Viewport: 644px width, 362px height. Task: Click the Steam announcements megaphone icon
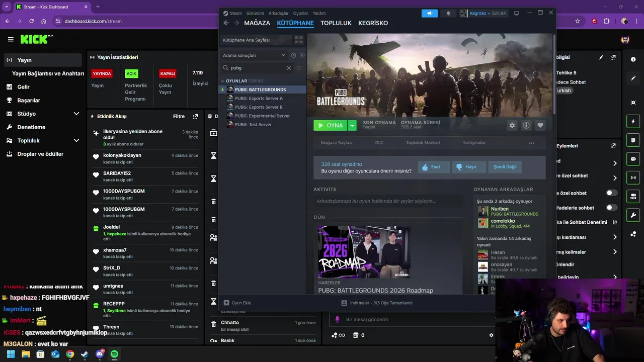click(430, 13)
